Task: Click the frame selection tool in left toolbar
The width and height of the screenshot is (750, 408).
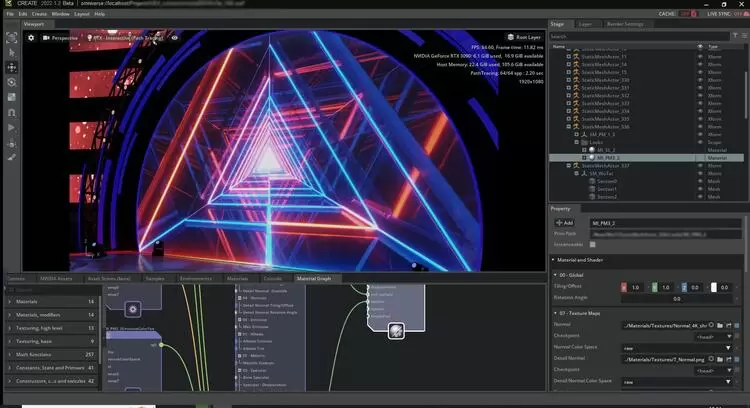Action: click(x=11, y=37)
